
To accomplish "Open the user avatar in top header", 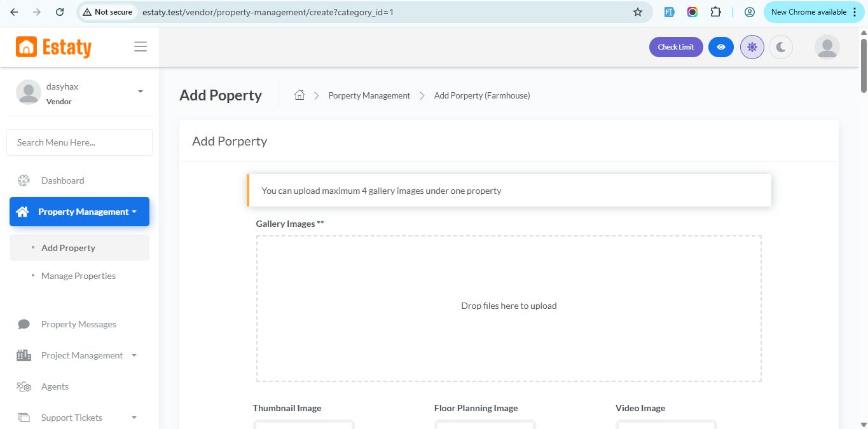I will [827, 47].
